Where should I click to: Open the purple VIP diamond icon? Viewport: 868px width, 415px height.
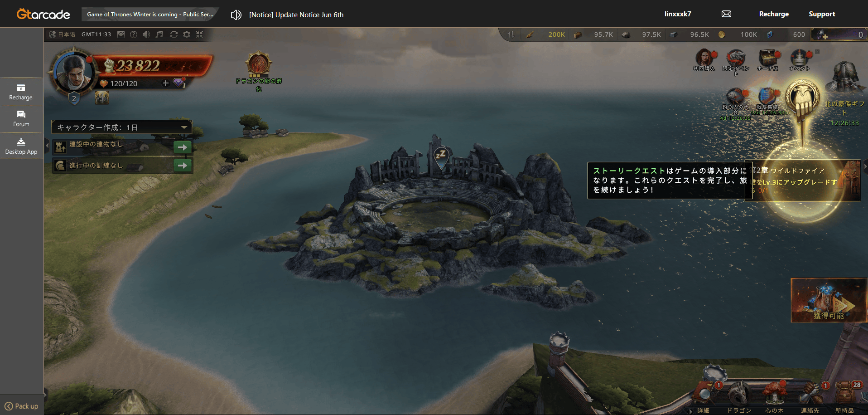click(x=179, y=83)
